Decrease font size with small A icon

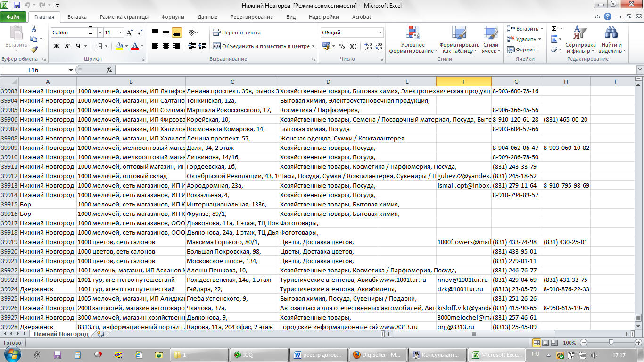140,33
